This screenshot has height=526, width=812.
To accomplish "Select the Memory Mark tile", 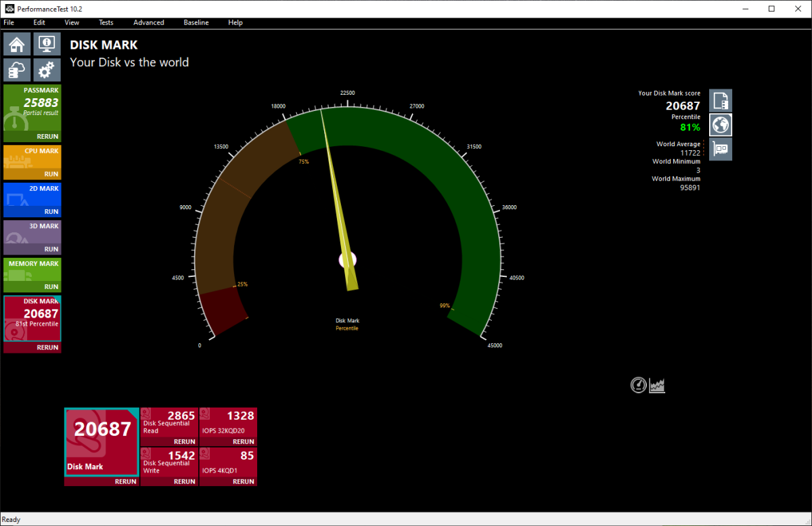I will [x=32, y=271].
